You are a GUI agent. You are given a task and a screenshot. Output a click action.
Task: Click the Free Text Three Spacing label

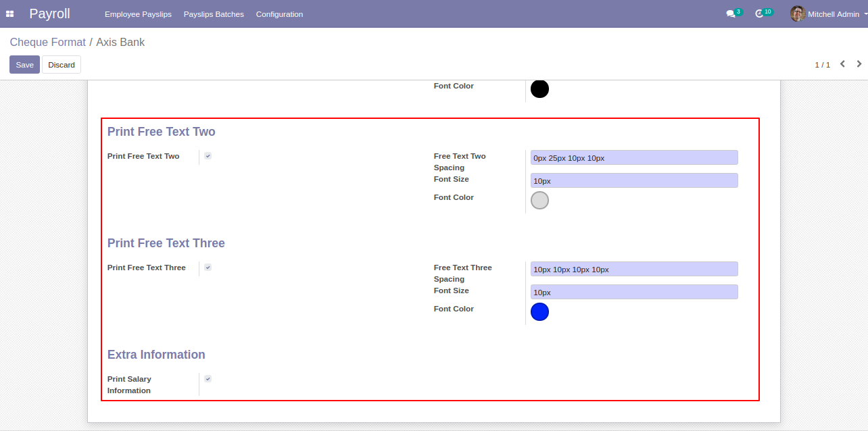(463, 273)
